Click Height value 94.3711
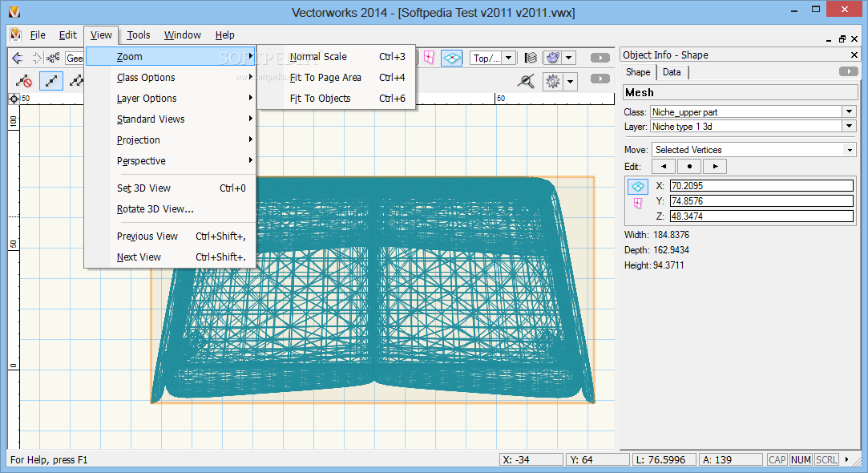 coord(668,265)
